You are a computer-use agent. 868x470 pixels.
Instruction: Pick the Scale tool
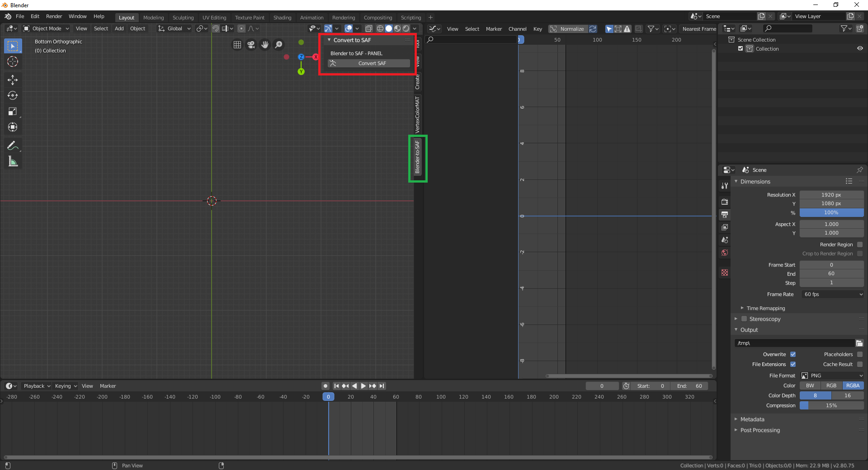tap(13, 112)
